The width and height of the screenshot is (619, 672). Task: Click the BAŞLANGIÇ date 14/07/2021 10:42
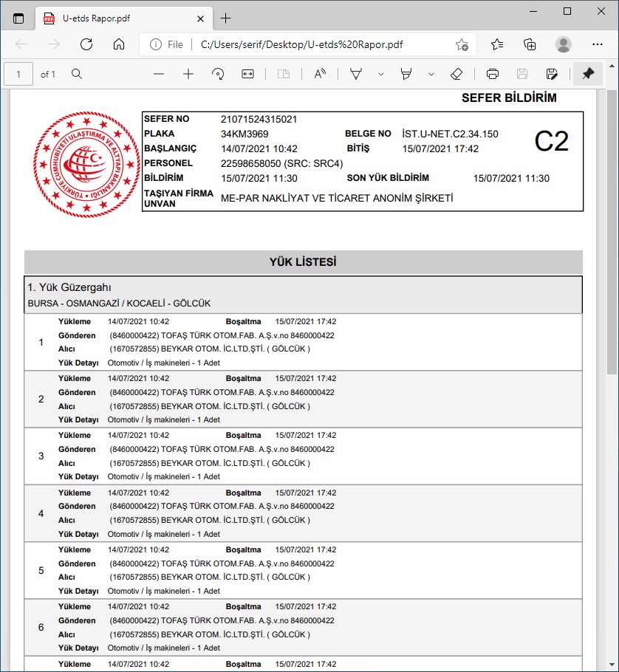pos(259,148)
